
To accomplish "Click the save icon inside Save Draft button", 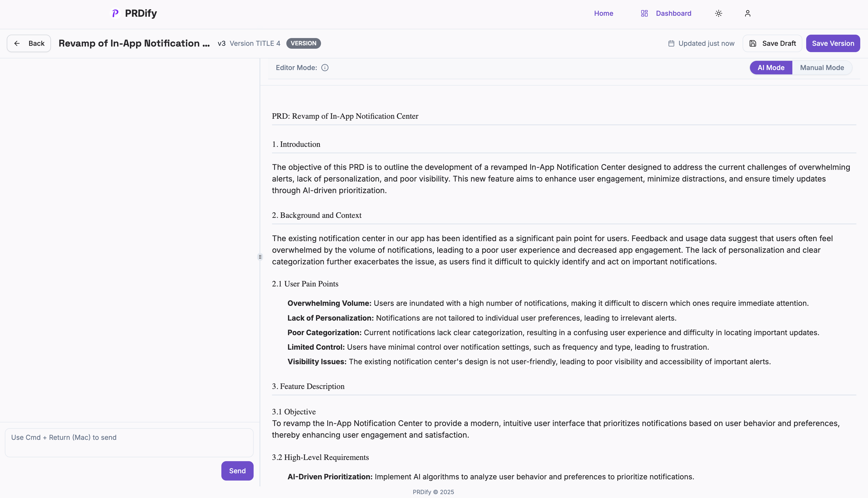I will (x=753, y=43).
